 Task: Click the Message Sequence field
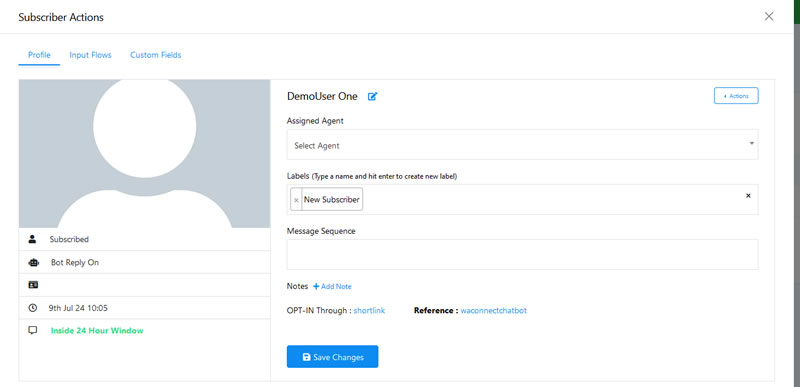(x=522, y=254)
